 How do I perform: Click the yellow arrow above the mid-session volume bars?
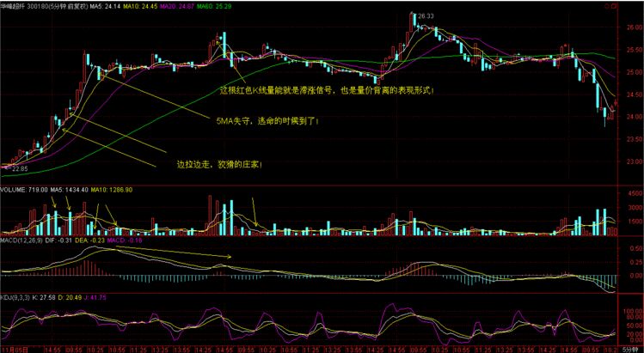click(255, 209)
